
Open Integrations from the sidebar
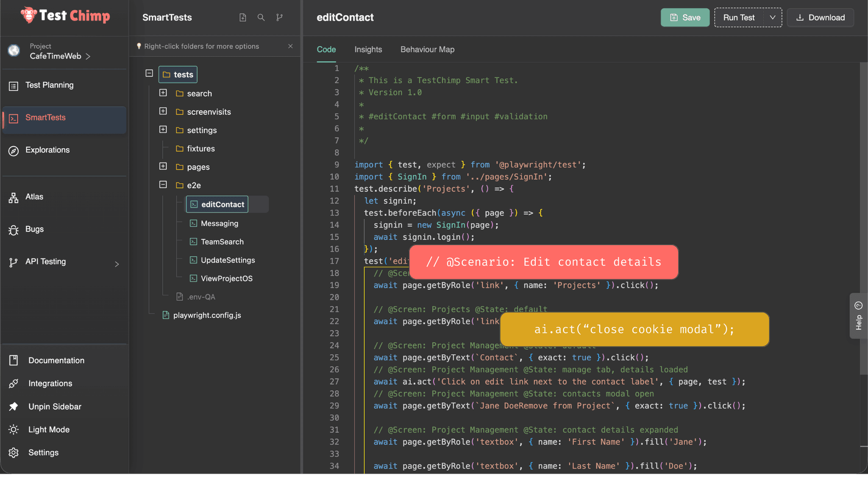tap(50, 383)
